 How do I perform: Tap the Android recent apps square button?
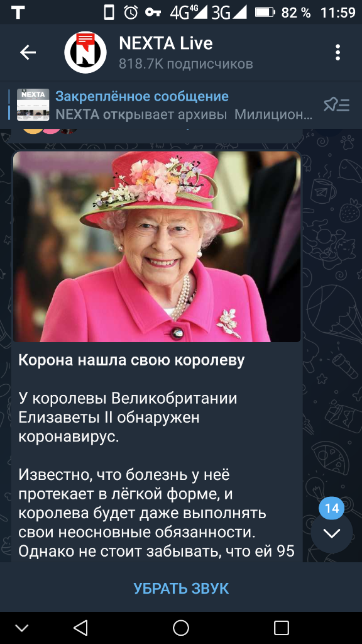point(282,628)
